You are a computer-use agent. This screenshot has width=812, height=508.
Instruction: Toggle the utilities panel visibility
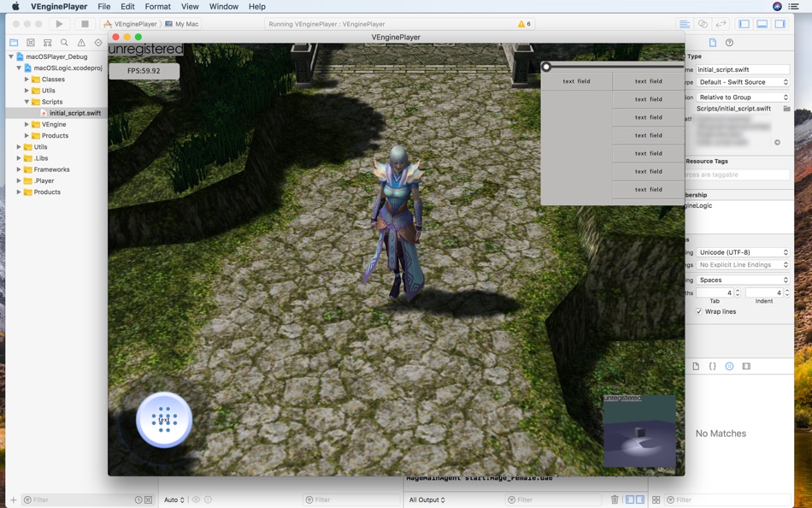[x=780, y=24]
